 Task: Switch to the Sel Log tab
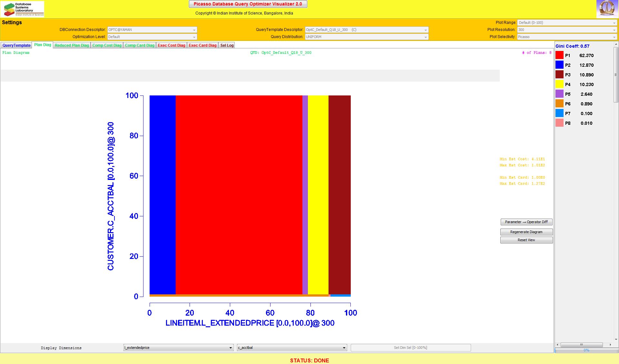(x=227, y=45)
